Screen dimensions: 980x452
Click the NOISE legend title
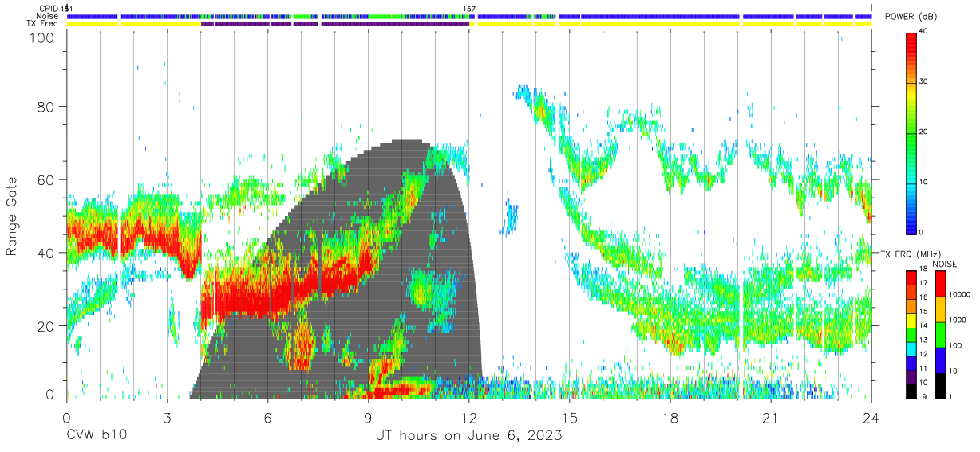[x=946, y=264]
